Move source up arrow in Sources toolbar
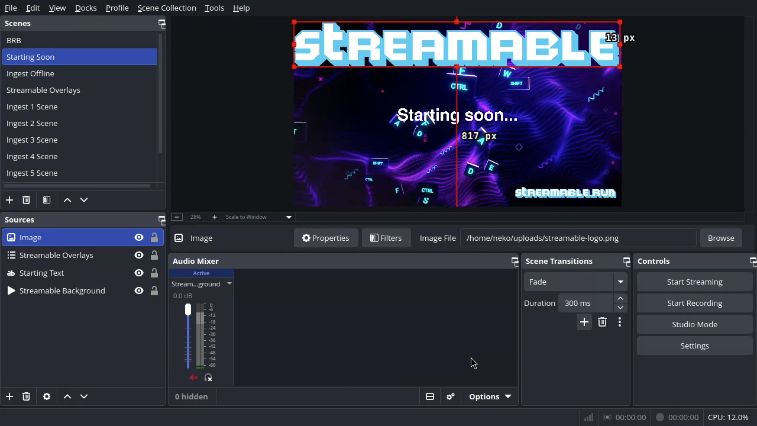Image resolution: width=757 pixels, height=426 pixels. tap(67, 397)
